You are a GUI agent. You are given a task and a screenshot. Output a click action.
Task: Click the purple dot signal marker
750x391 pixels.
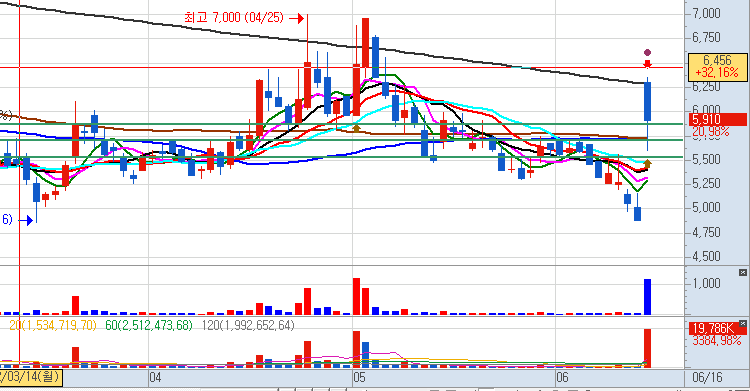tap(647, 53)
